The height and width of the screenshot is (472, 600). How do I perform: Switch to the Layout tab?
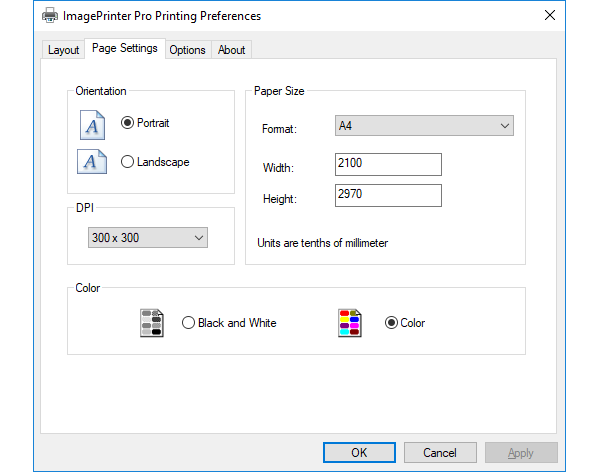(63, 50)
